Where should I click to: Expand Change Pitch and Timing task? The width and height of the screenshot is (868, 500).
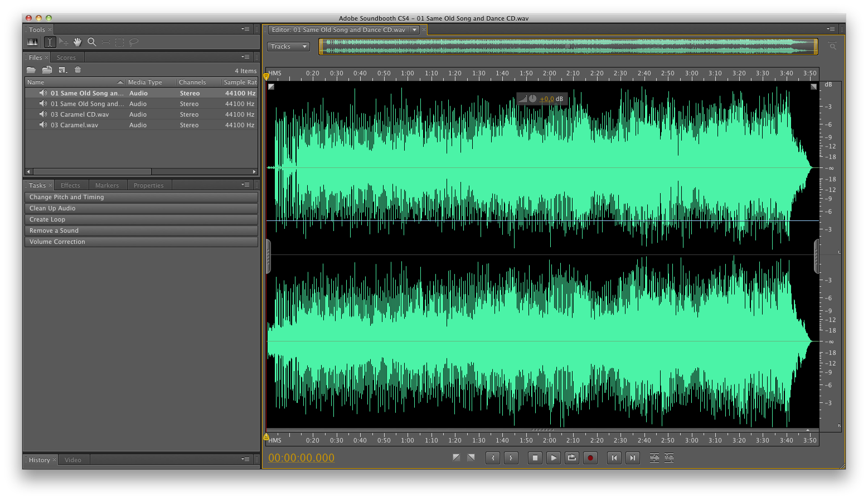click(x=141, y=197)
